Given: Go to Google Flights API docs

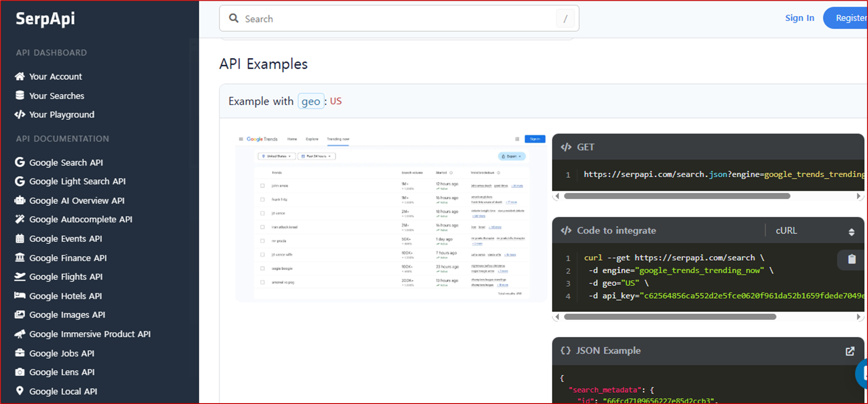Looking at the screenshot, I should (x=66, y=277).
